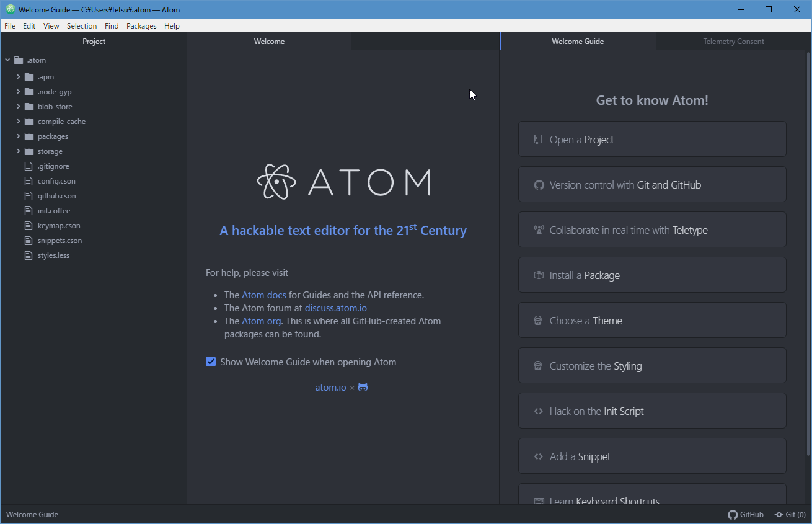The height and width of the screenshot is (524, 812).
Task: Click the paint bucket icon on Choose a Theme
Action: tap(538, 321)
